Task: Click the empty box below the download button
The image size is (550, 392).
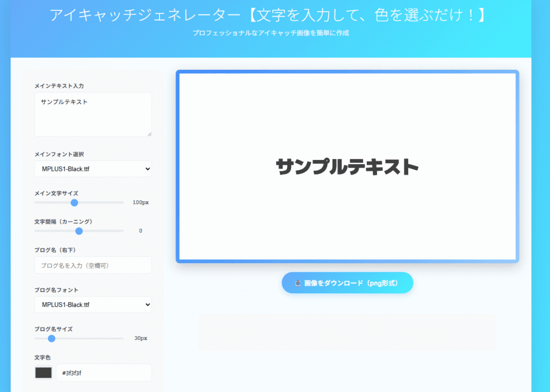Action: [347, 332]
